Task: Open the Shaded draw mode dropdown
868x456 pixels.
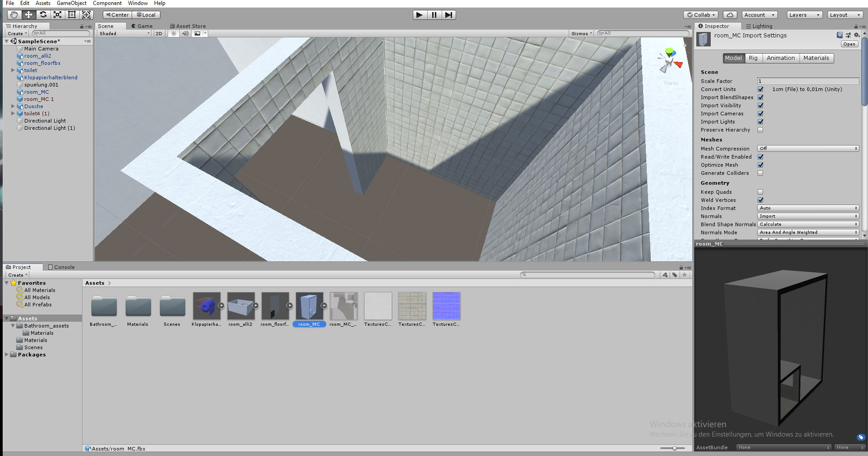Action: click(124, 33)
